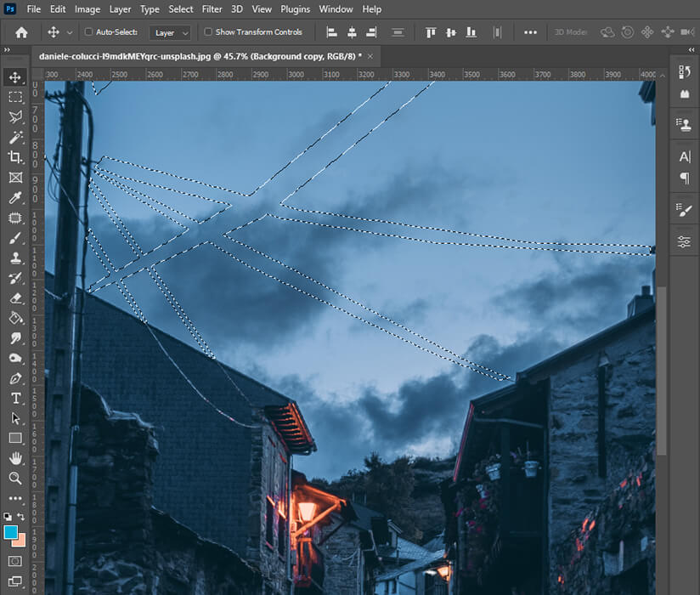Change screen mode button
This screenshot has height=595, width=700.
15,581
